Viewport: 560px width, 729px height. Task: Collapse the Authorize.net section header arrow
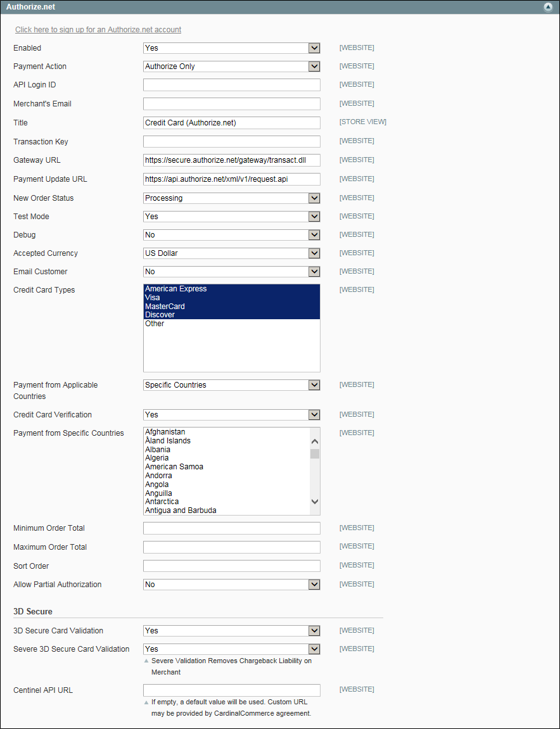click(x=547, y=8)
